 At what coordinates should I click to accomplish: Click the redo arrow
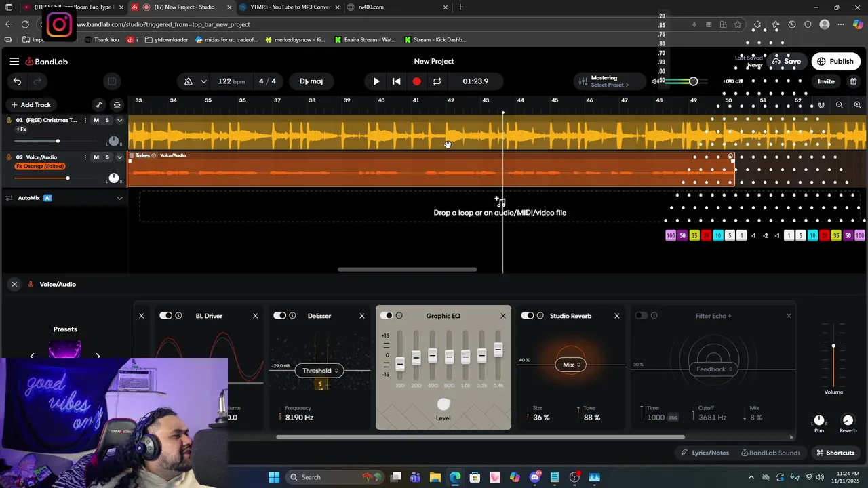(37, 81)
